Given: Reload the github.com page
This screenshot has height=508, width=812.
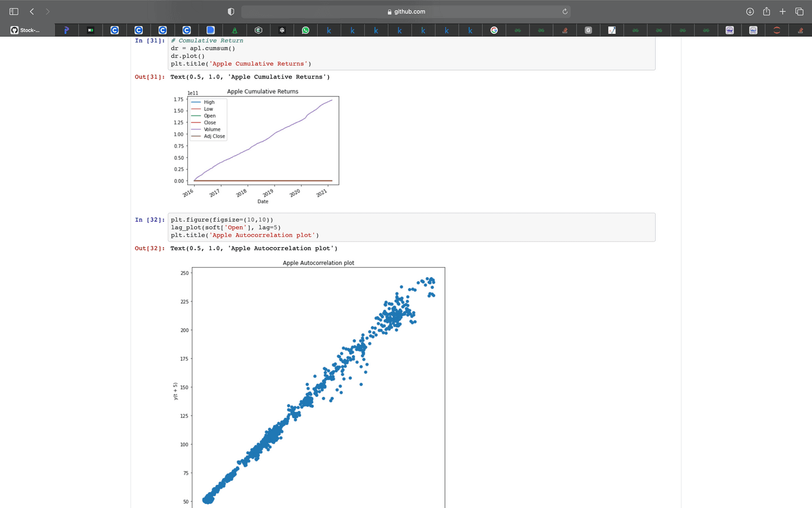Looking at the screenshot, I should (564, 11).
